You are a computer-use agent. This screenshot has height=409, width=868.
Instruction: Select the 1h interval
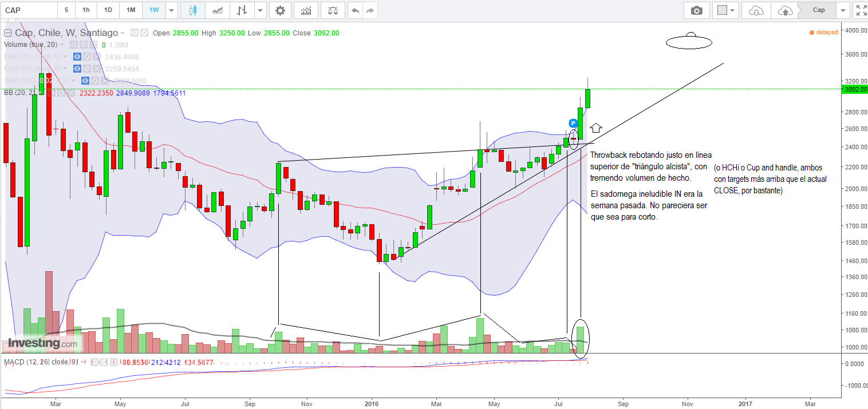(x=85, y=10)
